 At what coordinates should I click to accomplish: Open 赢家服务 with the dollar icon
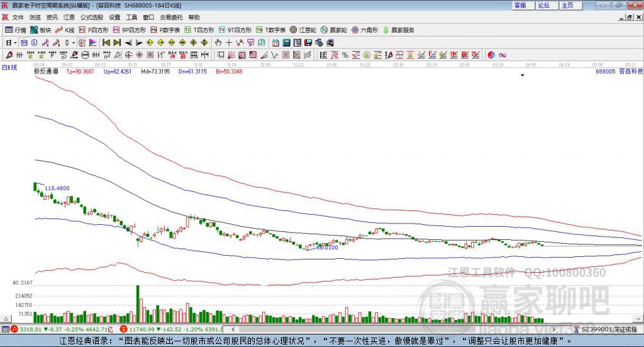tap(399, 30)
